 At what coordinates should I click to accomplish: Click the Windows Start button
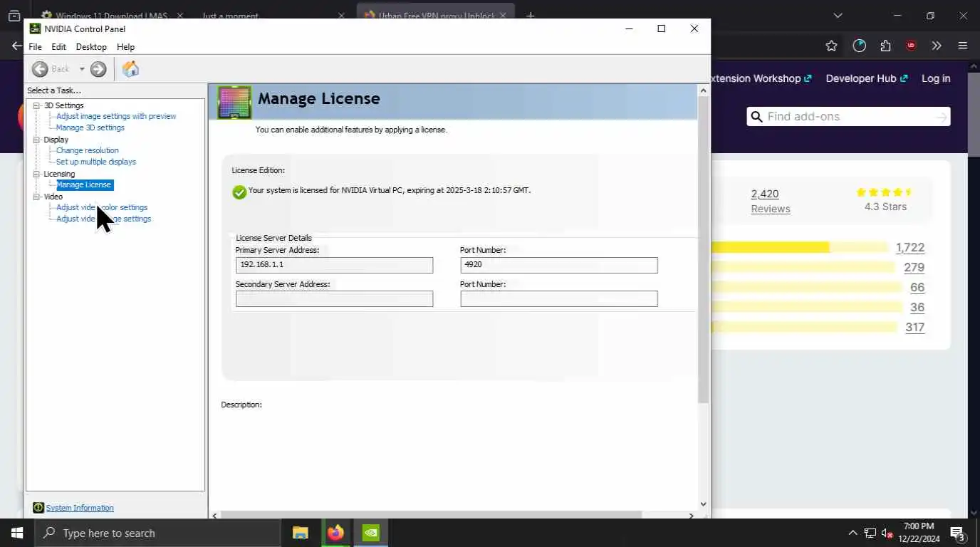(17, 533)
